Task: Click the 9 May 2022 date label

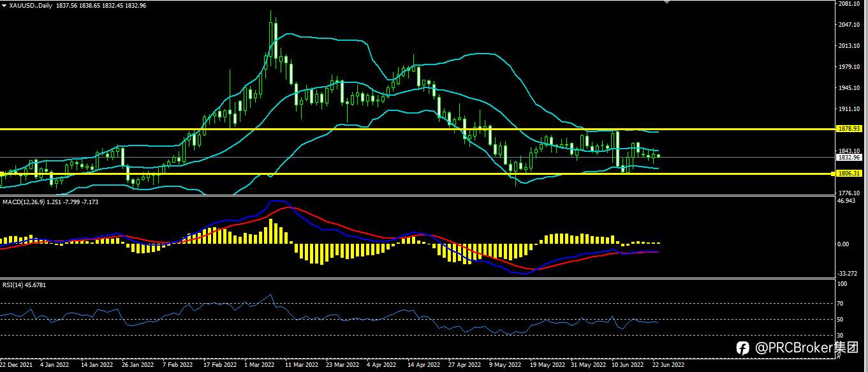Action: tap(504, 366)
